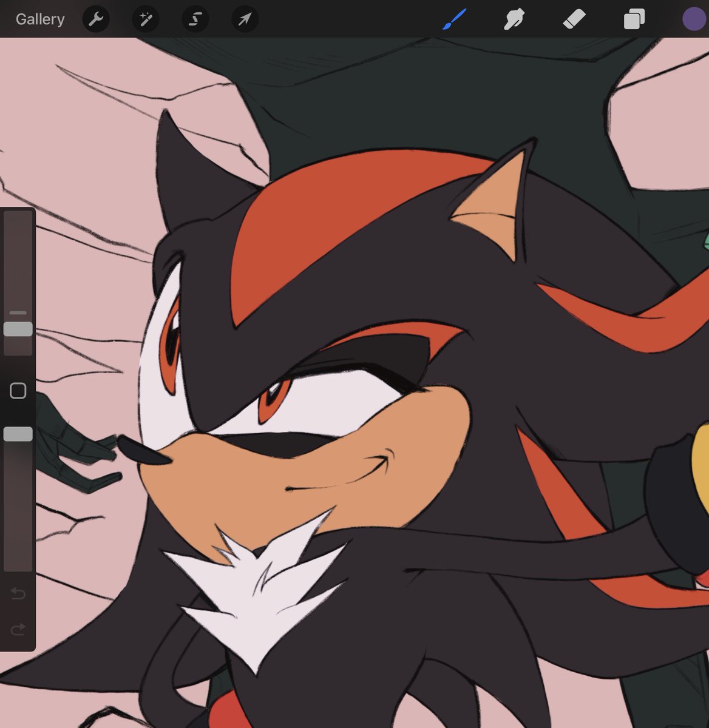Screen dimensions: 709x728
Task: Select the Eraser tool
Action: (574, 19)
